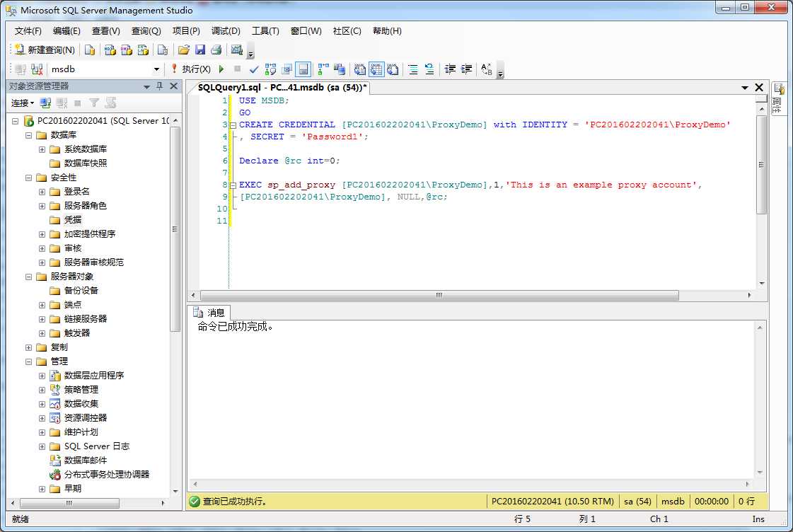Switch to the 消息 messages tab

(x=210, y=313)
